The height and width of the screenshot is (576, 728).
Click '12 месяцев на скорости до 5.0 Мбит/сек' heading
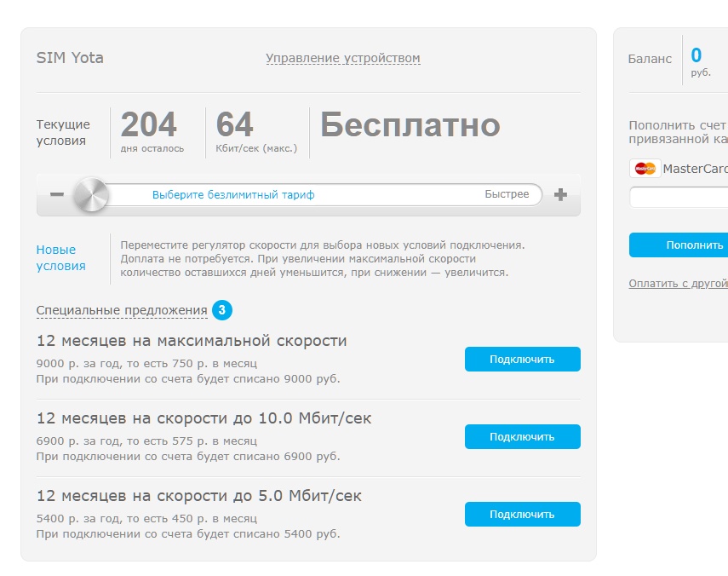(x=198, y=496)
